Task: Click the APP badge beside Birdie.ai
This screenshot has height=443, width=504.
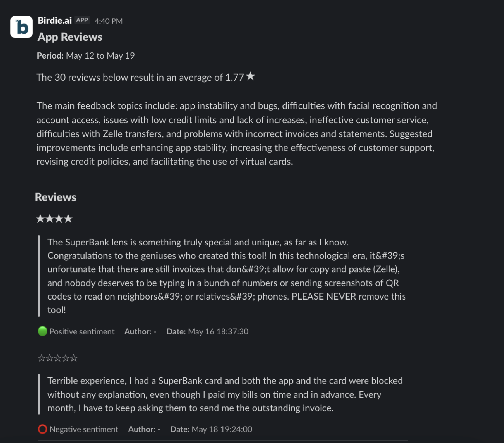Action: [82, 20]
